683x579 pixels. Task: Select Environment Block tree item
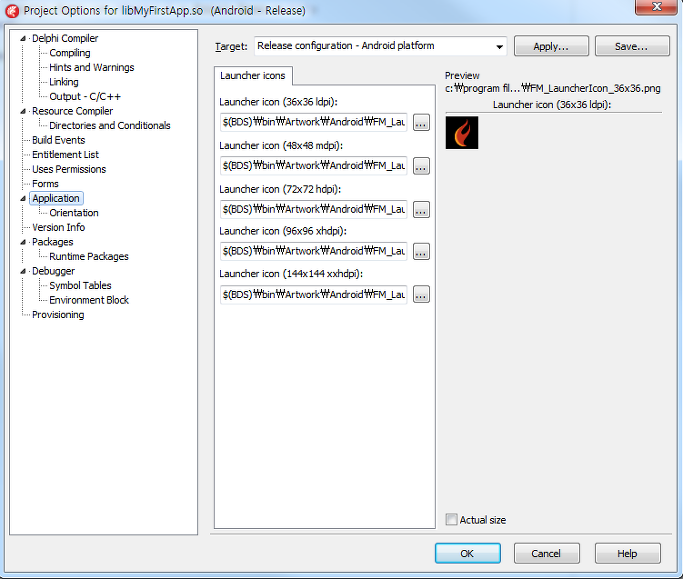coord(89,300)
